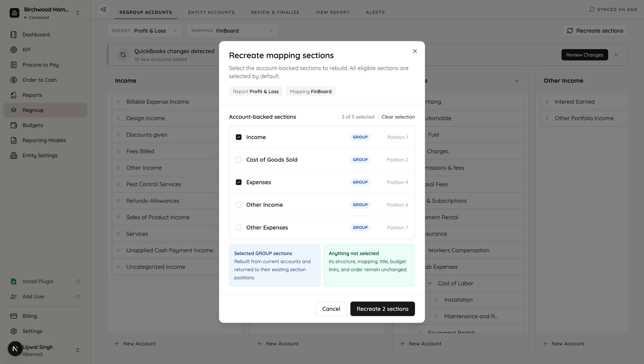The image size is (644, 364).
Task: Select the Regroup layers icon
Action: tap(13, 110)
